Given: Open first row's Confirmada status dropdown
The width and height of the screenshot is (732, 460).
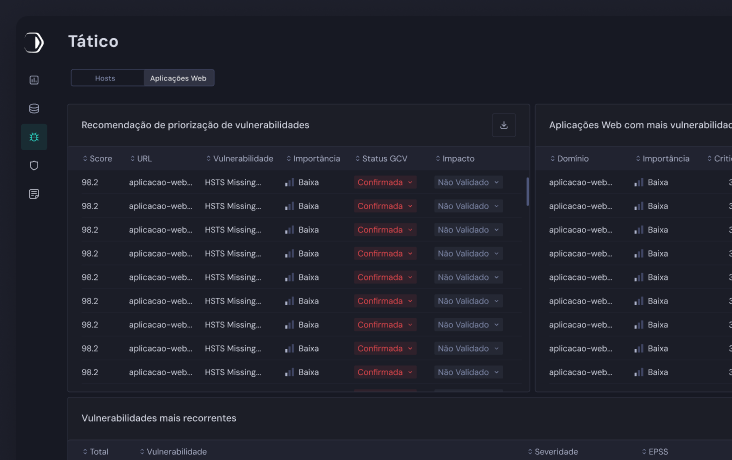Looking at the screenshot, I should pyautogui.click(x=385, y=183).
